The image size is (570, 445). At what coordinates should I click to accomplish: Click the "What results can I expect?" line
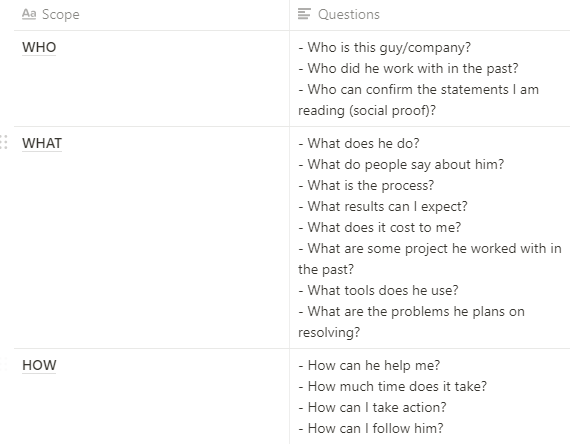tap(383, 207)
